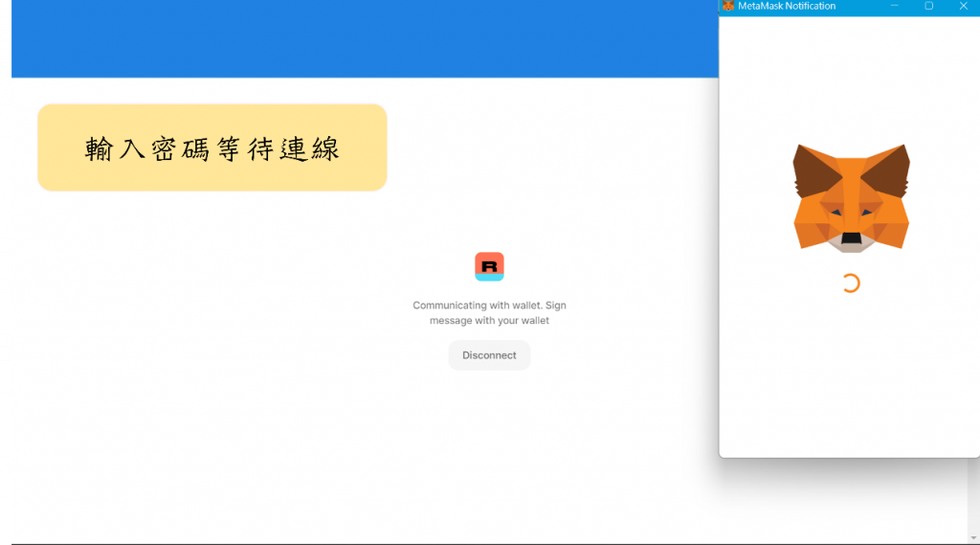The height and width of the screenshot is (545, 980).
Task: Click the MetaMask fox icon in the title bar
Action: click(x=728, y=6)
